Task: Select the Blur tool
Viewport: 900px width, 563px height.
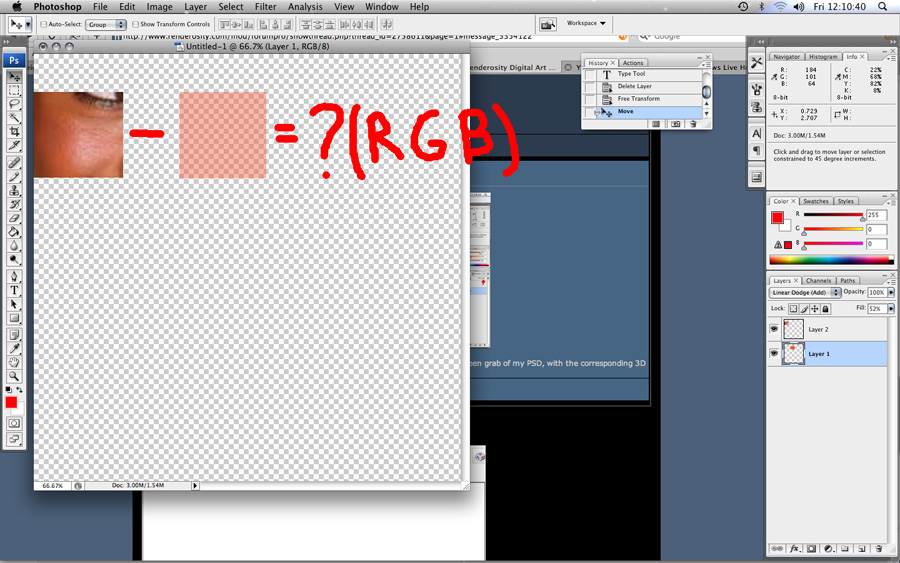Action: pos(14,246)
